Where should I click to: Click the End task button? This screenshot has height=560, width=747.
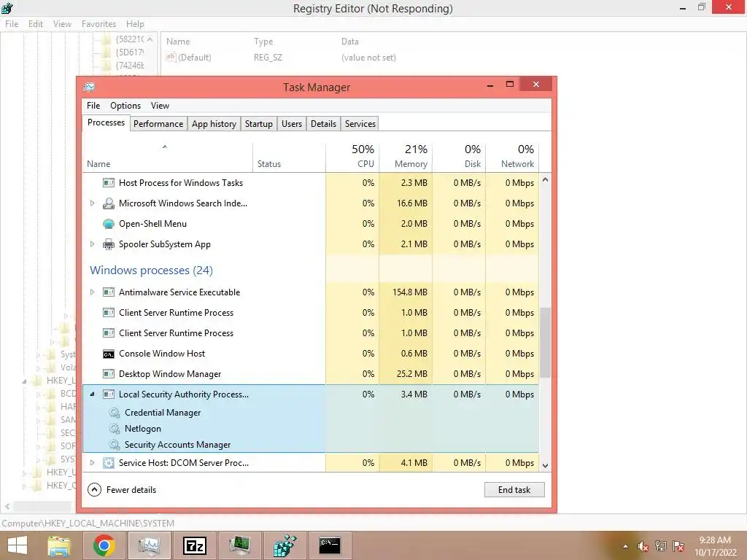(x=514, y=490)
